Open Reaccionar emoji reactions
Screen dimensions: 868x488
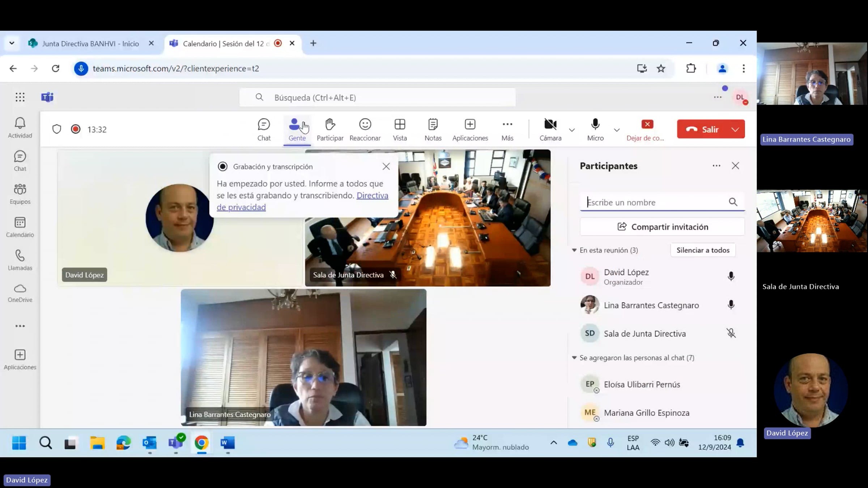coord(365,129)
